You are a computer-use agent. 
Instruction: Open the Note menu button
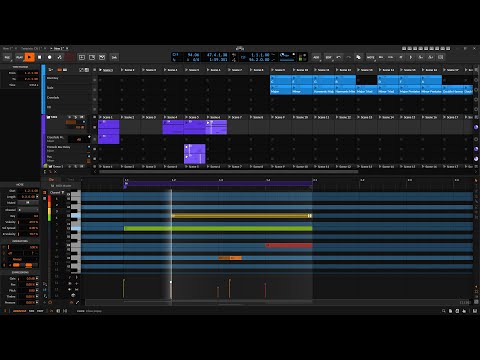tap(371, 57)
